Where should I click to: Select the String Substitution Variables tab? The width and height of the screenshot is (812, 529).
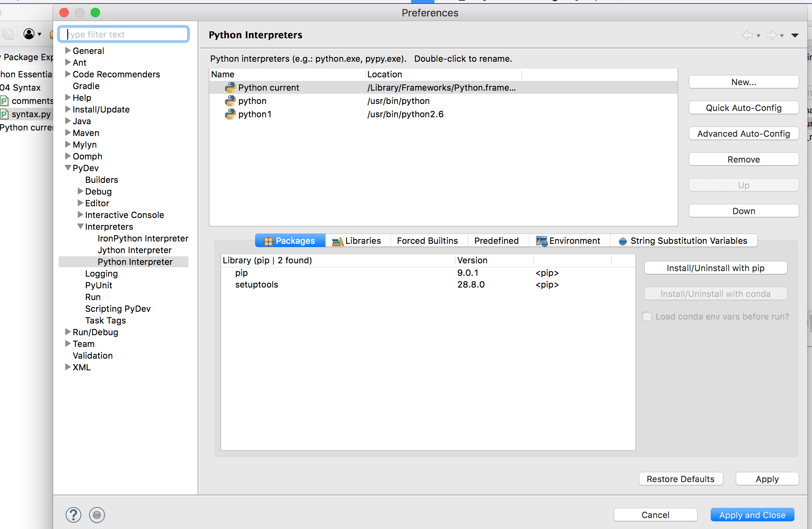(x=684, y=241)
